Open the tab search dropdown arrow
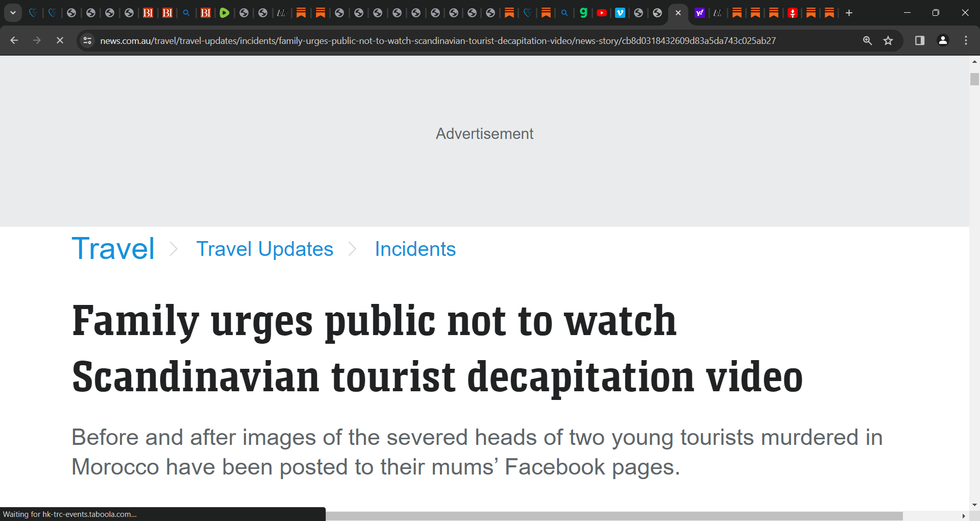This screenshot has width=980, height=521. 13,13
